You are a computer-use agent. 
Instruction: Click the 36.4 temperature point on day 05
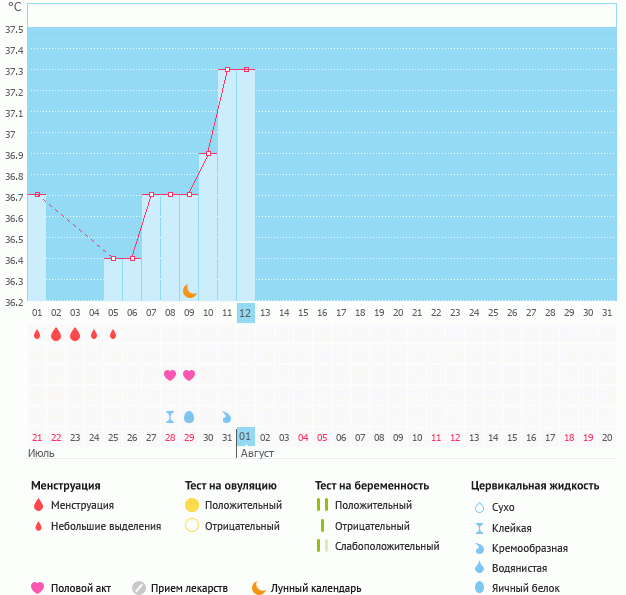113,258
